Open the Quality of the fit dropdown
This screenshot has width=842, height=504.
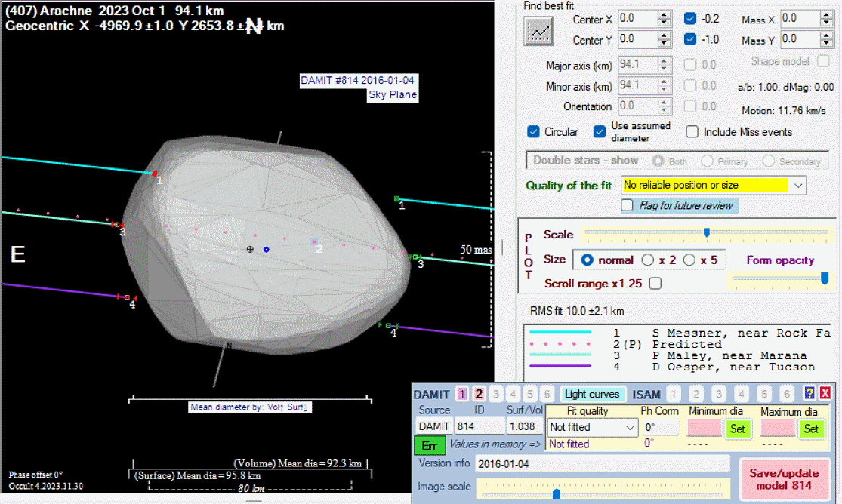(799, 185)
